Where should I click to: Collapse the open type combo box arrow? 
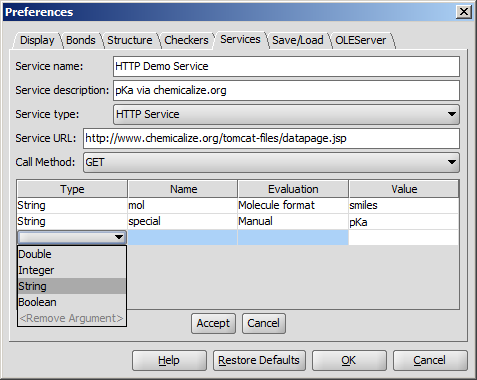[119, 237]
